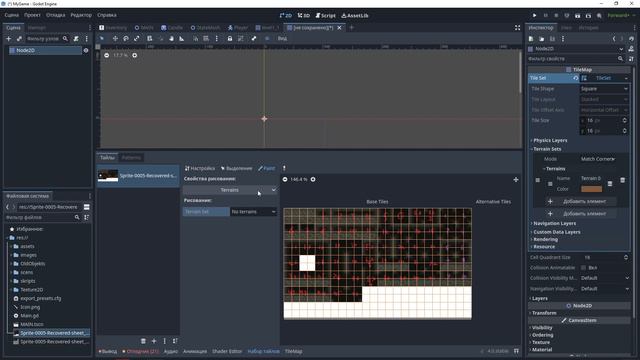This screenshot has height=360, width=640.
Task: Open the Navigation Visibility Mode dropdown
Action: pyautogui.click(x=604, y=289)
